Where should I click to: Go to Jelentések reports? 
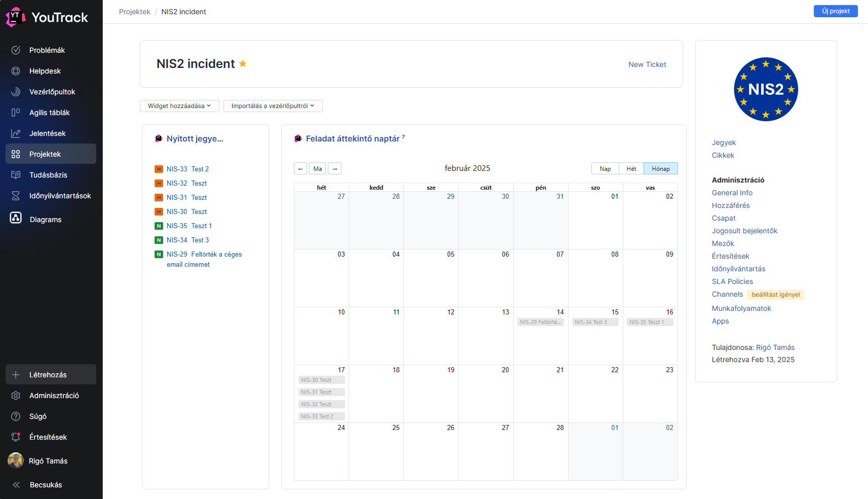click(x=47, y=133)
